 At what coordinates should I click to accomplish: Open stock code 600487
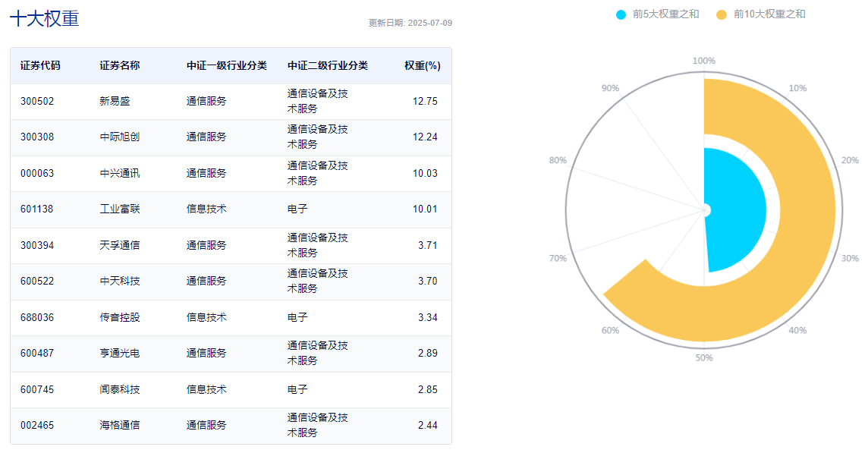click(37, 353)
